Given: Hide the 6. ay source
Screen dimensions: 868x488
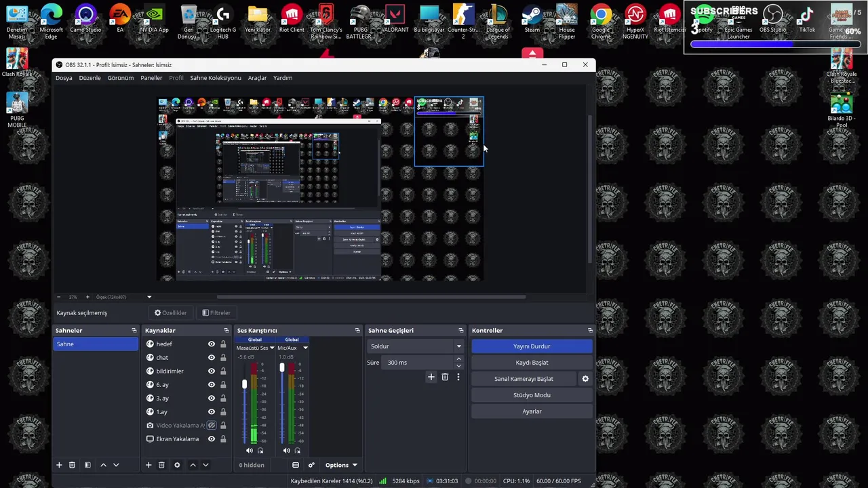Looking at the screenshot, I should (x=212, y=385).
